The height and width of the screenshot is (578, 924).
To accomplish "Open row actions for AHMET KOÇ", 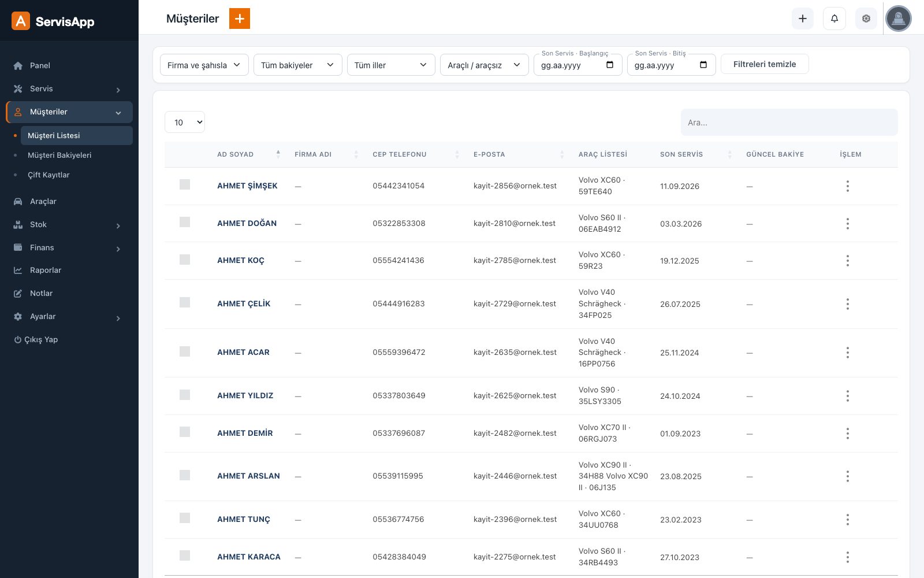I will tap(848, 261).
